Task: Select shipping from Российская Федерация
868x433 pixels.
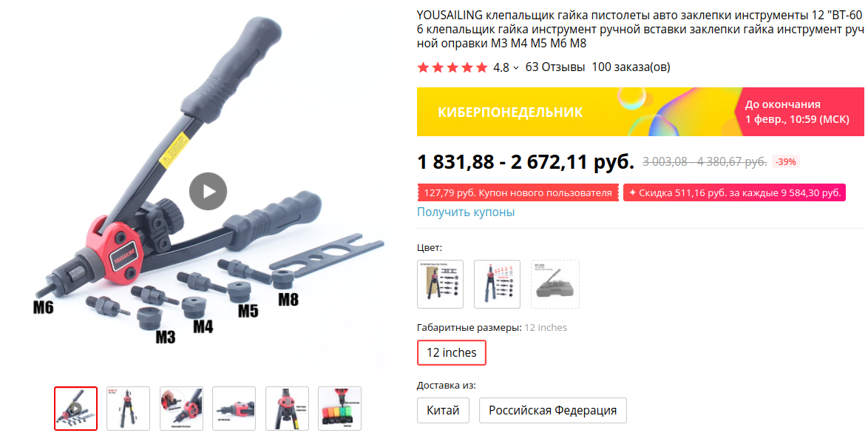Action: pyautogui.click(x=552, y=411)
